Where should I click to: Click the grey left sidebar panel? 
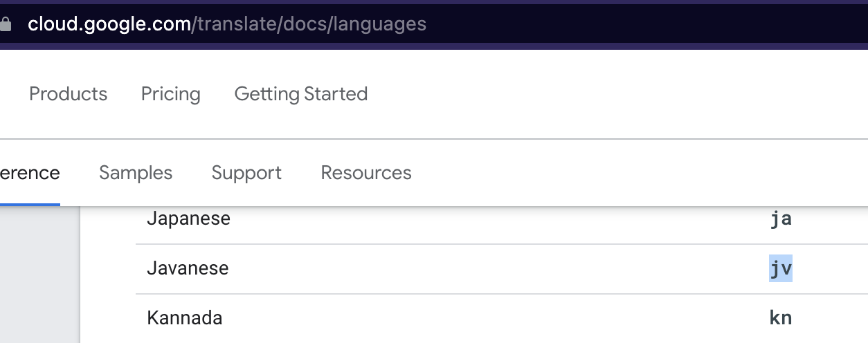tap(40, 275)
